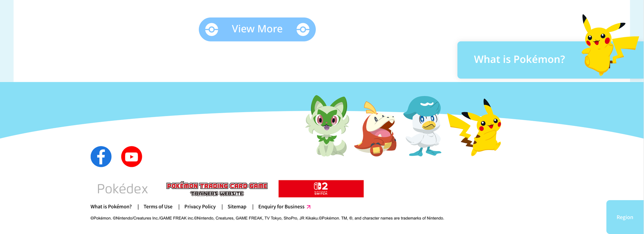Click the external link arrow beside Enquiry for Business

point(309,207)
